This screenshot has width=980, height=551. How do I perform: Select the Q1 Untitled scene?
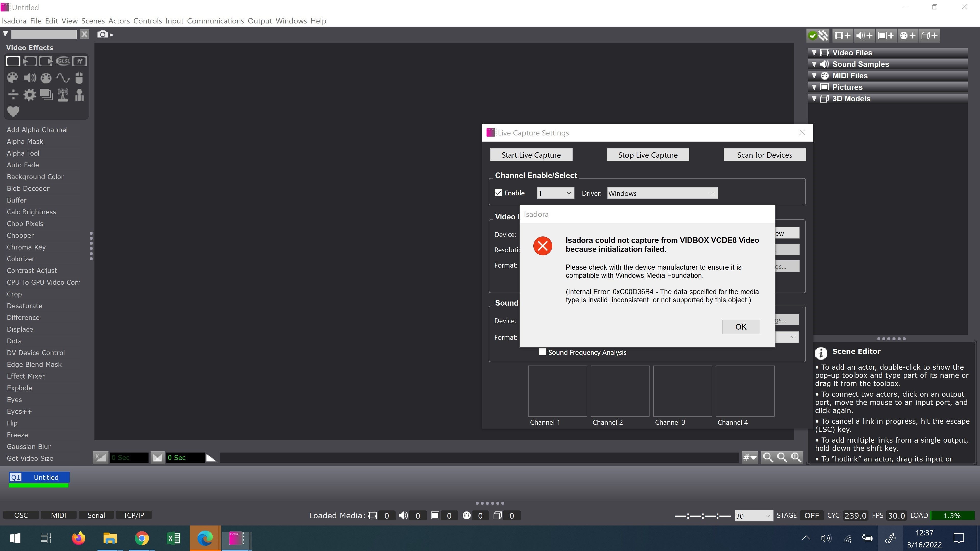39,478
